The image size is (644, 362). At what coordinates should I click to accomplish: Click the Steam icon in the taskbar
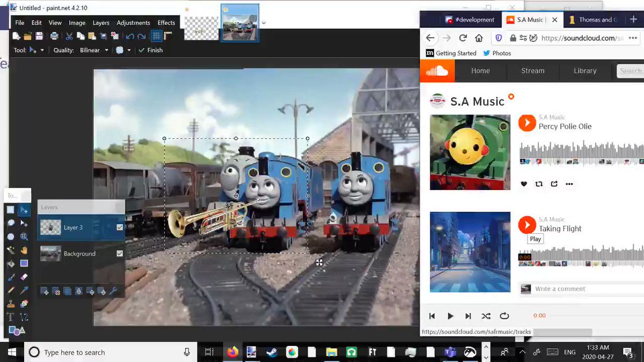click(272, 352)
